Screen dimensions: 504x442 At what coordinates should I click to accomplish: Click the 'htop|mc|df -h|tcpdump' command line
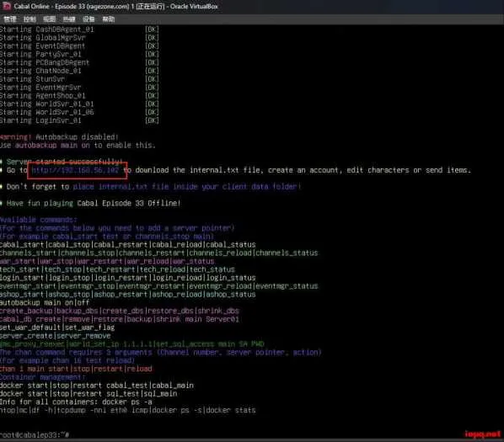pos(127,411)
